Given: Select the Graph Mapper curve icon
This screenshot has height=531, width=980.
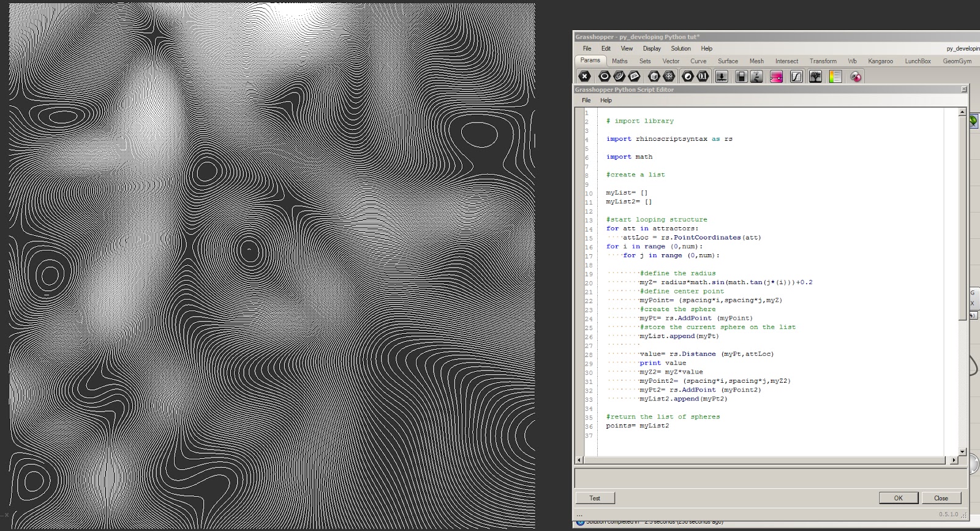Looking at the screenshot, I should 796,76.
